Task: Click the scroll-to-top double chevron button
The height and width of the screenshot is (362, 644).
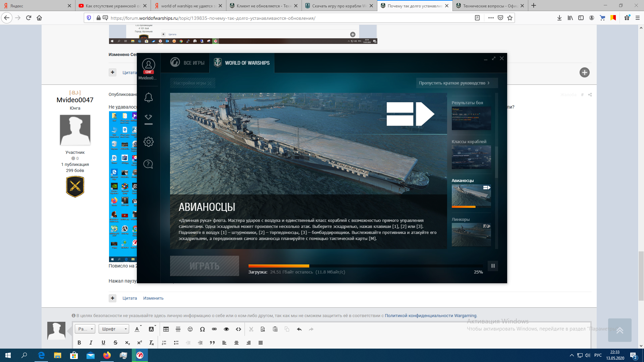Action: pyautogui.click(x=620, y=330)
